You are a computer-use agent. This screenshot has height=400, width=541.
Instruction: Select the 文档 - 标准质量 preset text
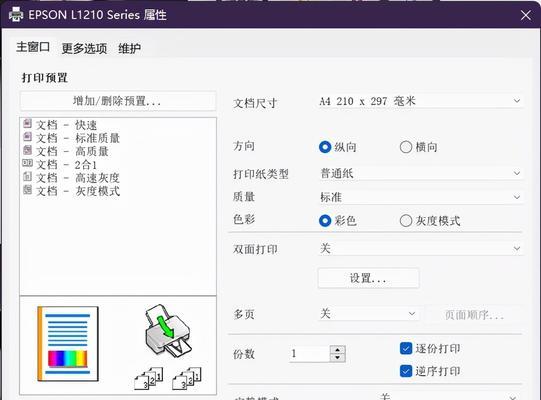point(78,138)
